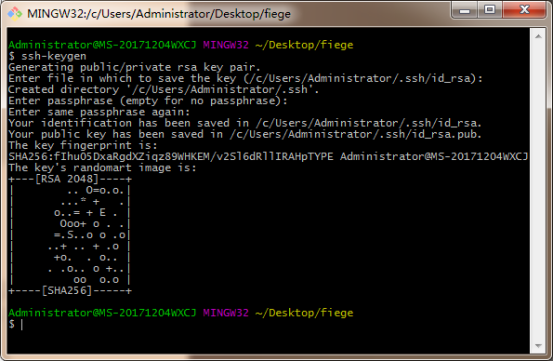Screen dimensions: 554x361
Task: Click the '[SHA256]' randomart footer
Action: pyautogui.click(x=67, y=291)
